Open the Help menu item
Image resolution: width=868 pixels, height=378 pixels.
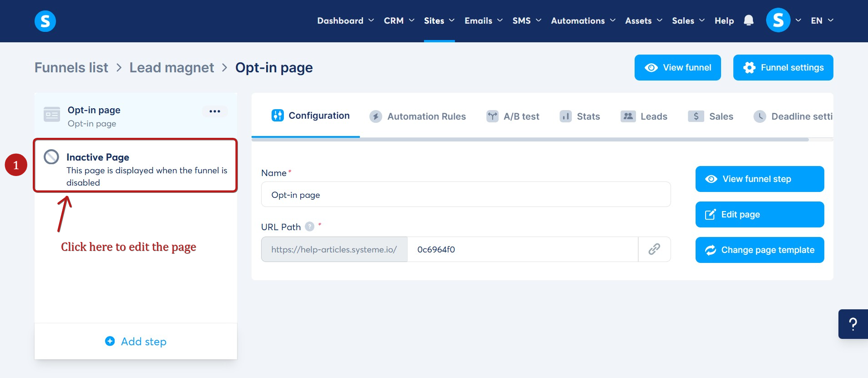724,20
